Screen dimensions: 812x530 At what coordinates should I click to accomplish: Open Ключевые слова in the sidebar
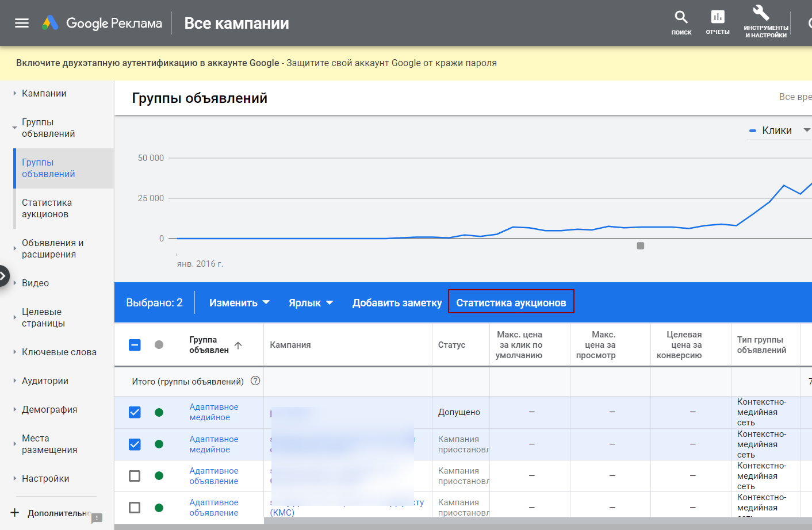(x=59, y=352)
